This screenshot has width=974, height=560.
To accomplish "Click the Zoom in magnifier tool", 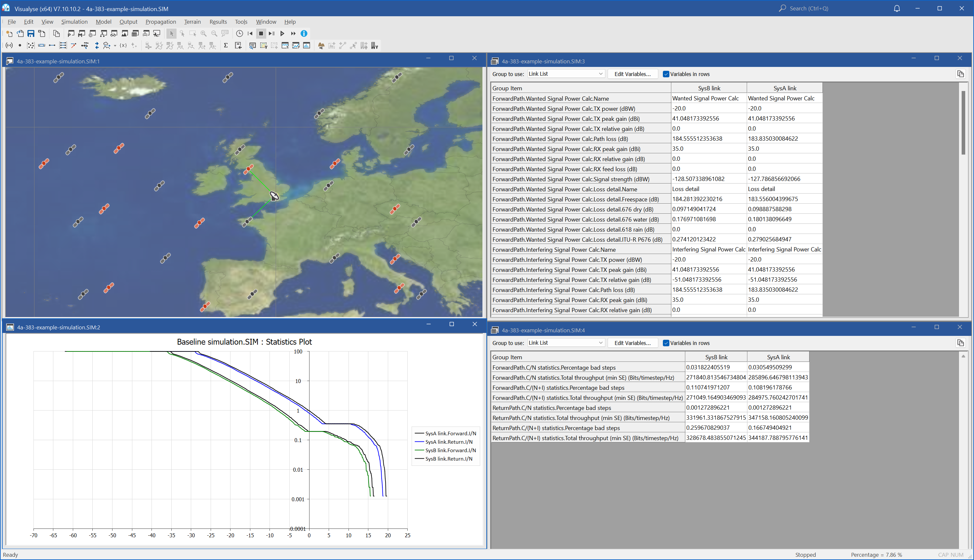I will [x=204, y=33].
